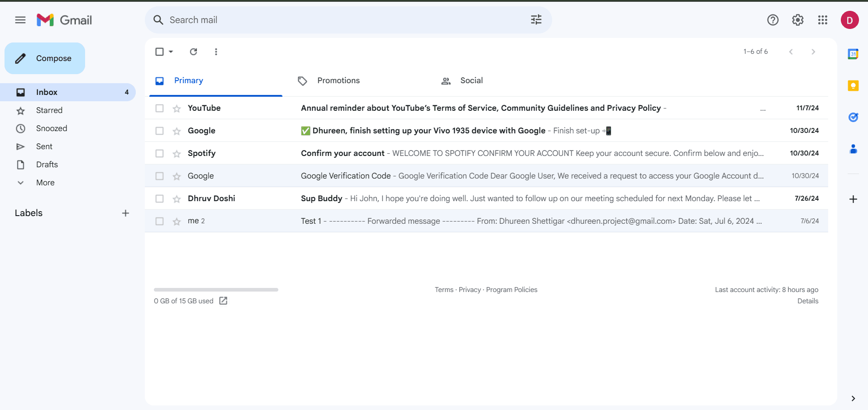Open the select dropdown arrow
This screenshot has width=868, height=410.
171,52
